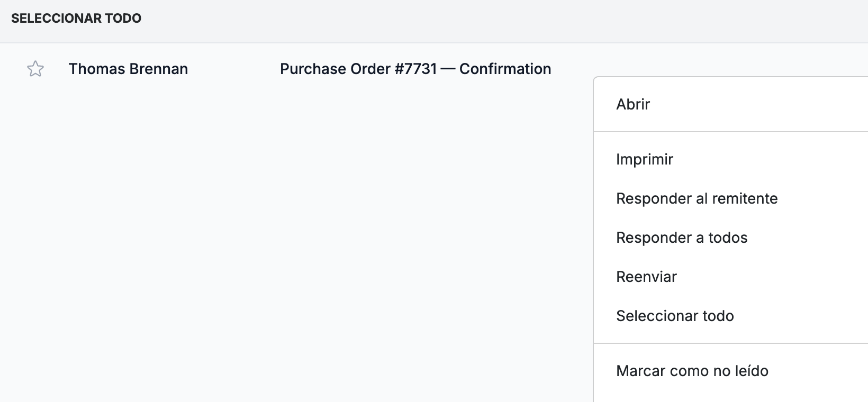Click the Purchase Order #7731 subject line
The width and height of the screenshot is (868, 402).
(415, 69)
